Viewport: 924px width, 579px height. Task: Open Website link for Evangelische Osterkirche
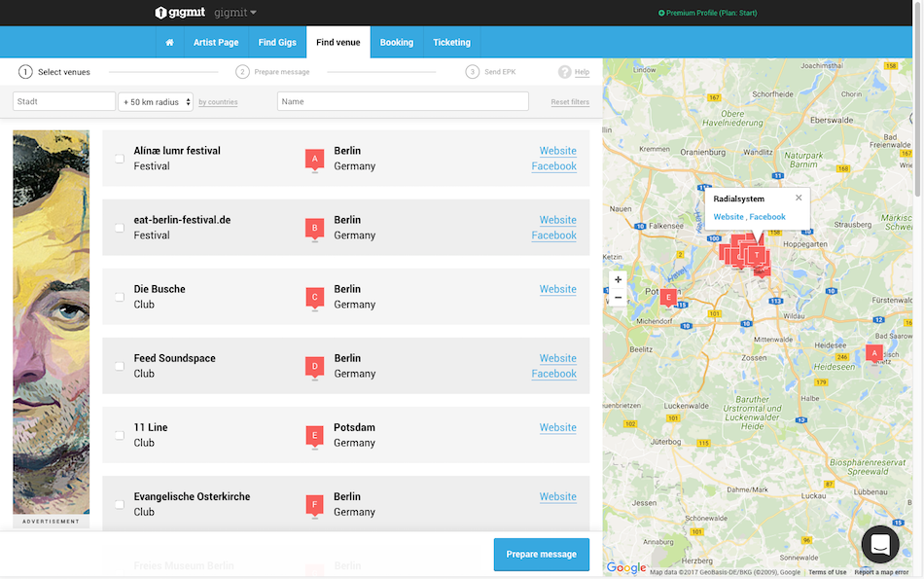pyautogui.click(x=558, y=497)
